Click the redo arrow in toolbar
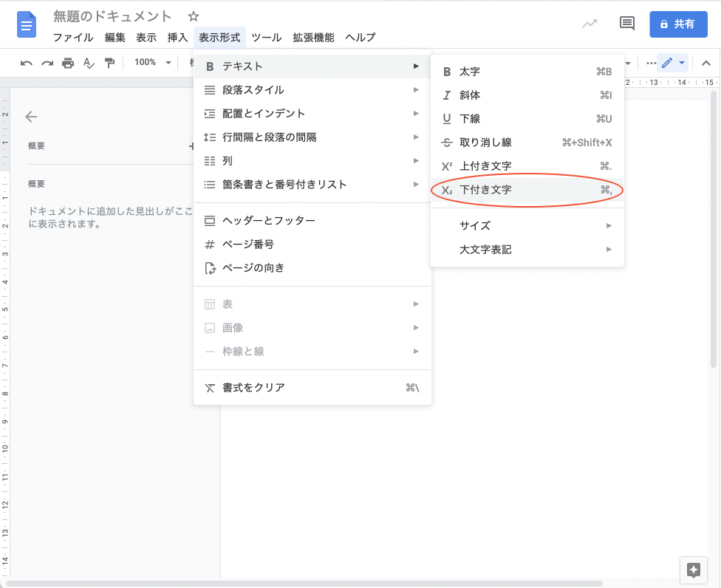Screen dimensions: 721x588 47,64
